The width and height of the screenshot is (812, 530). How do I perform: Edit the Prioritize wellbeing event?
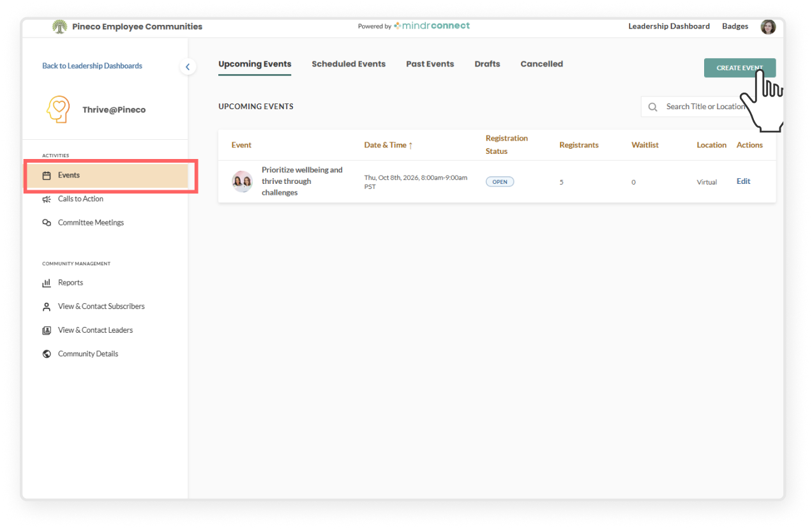743,181
